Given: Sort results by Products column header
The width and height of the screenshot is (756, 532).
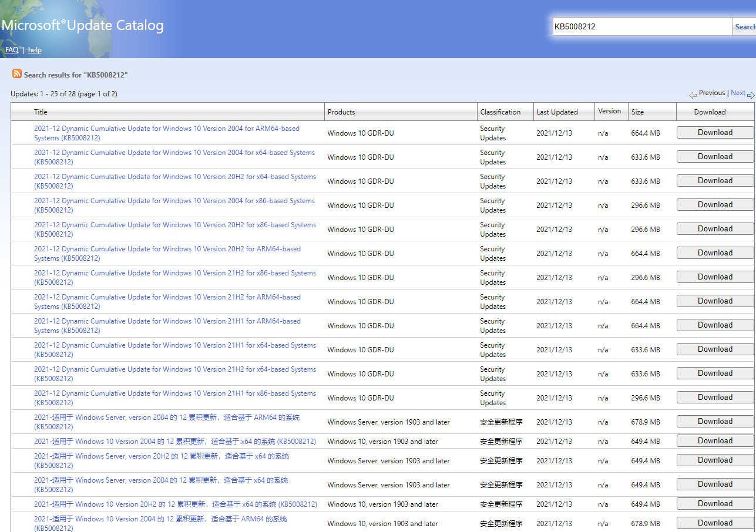Looking at the screenshot, I should tap(341, 112).
